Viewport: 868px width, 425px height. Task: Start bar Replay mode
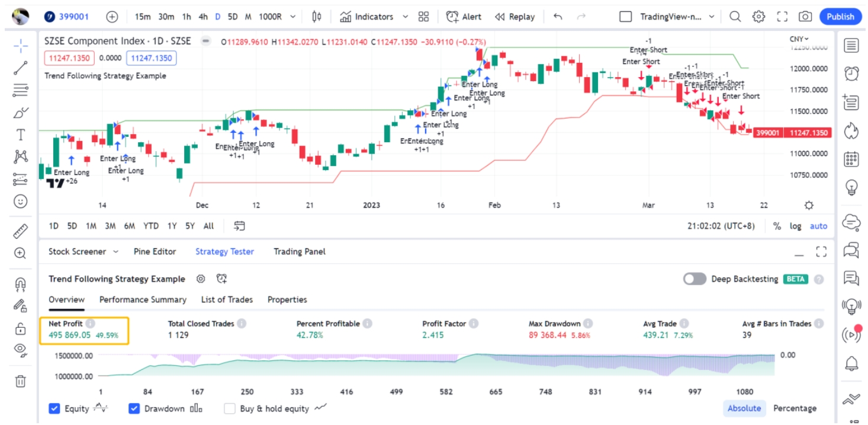point(515,17)
